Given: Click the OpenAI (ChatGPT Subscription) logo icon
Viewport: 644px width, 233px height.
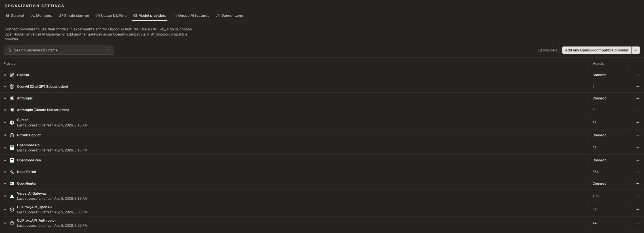Looking at the screenshot, I should click(x=12, y=87).
